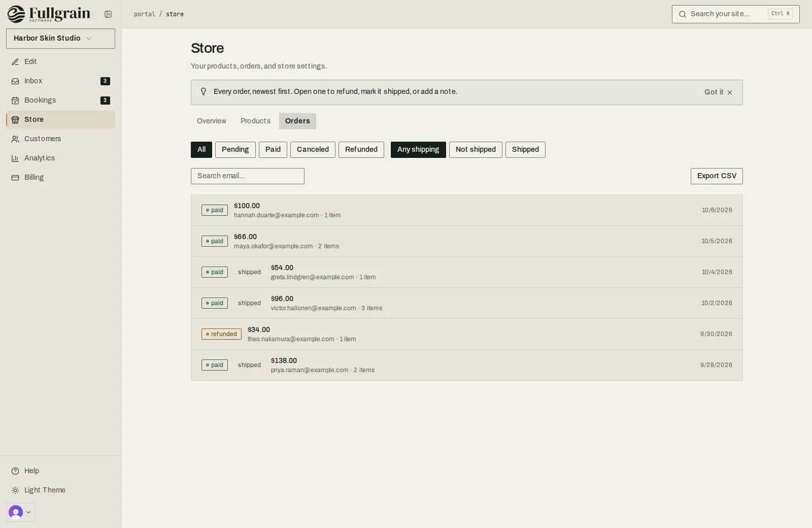Open Bookings in the sidebar
This screenshot has height=528, width=812.
point(60,101)
